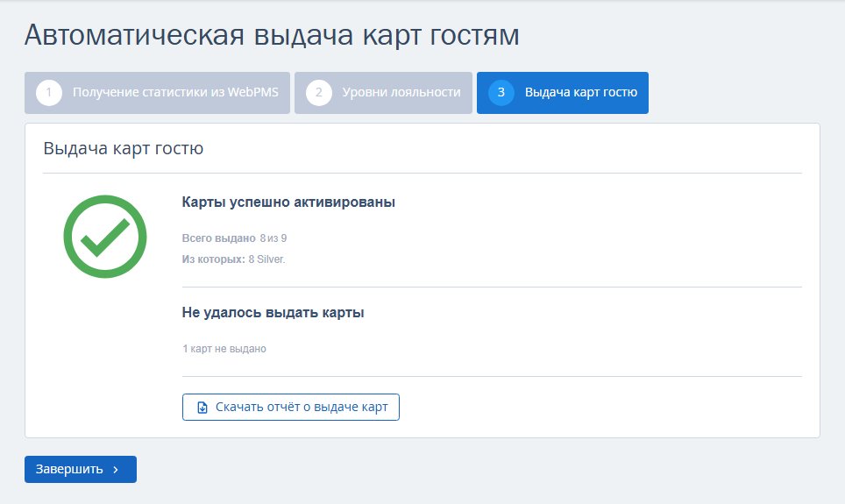Click the download file icon in report button
The width and height of the screenshot is (845, 504).
202,408
